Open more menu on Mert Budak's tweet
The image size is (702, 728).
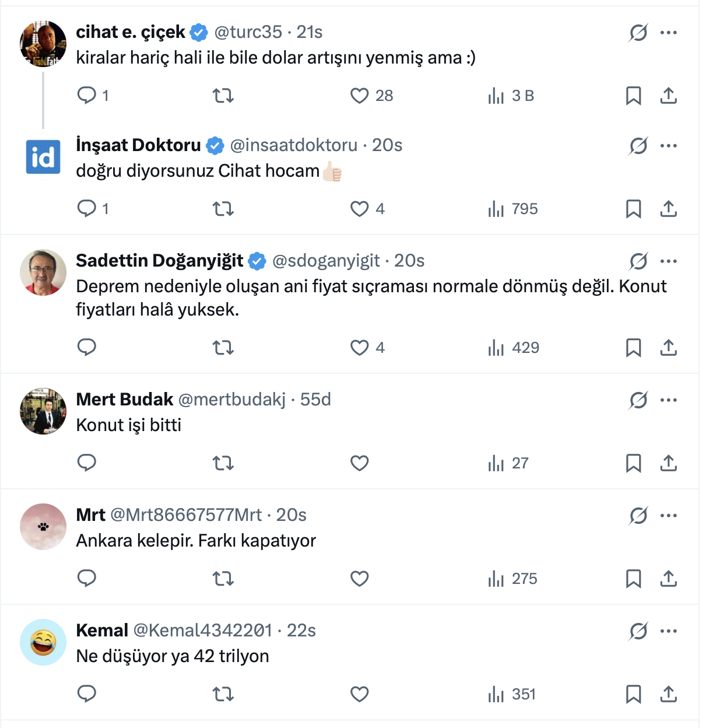click(668, 400)
